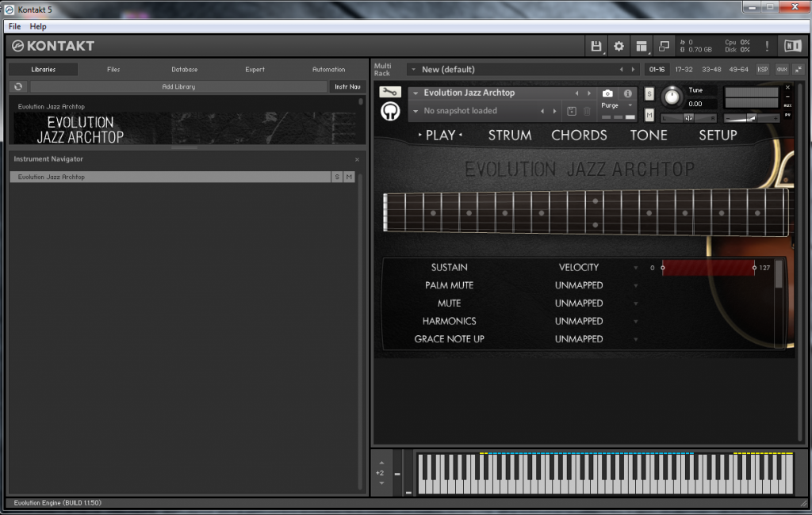812x515 pixels.
Task: Click the instrument info "i" icon
Action: 629,93
